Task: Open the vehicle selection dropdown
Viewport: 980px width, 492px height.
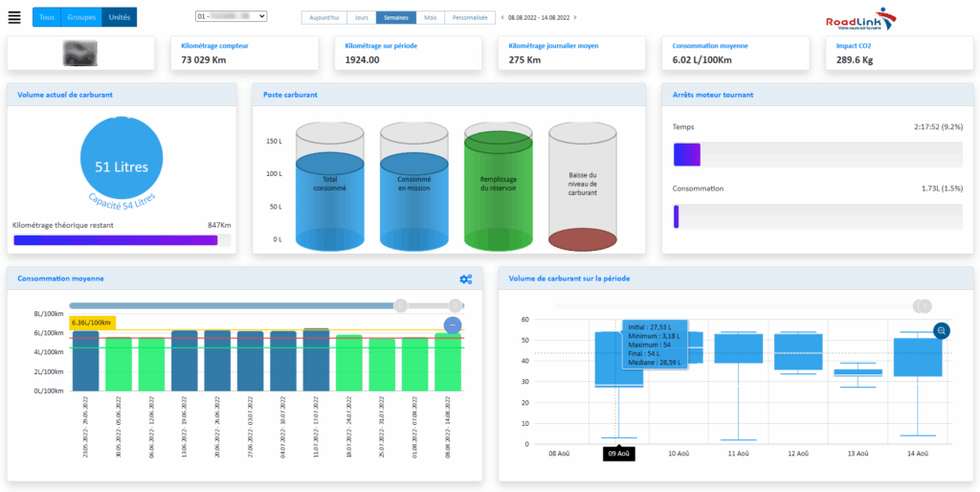Action: [231, 16]
